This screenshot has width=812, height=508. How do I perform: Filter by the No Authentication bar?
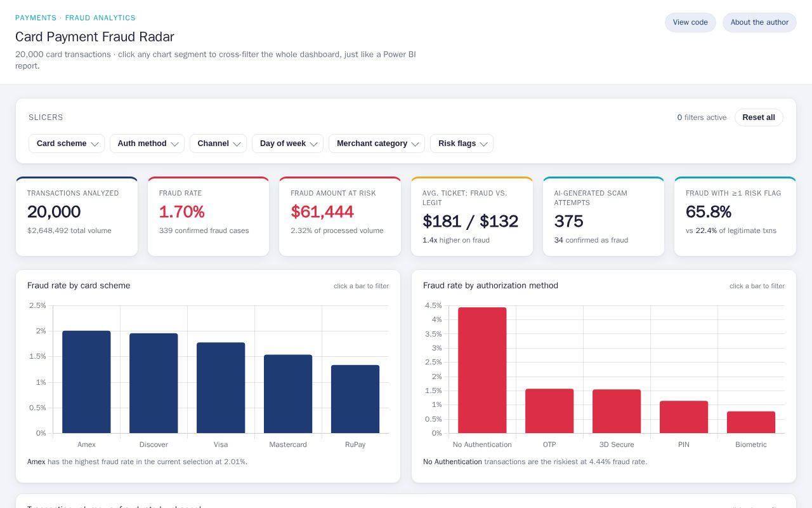482,370
